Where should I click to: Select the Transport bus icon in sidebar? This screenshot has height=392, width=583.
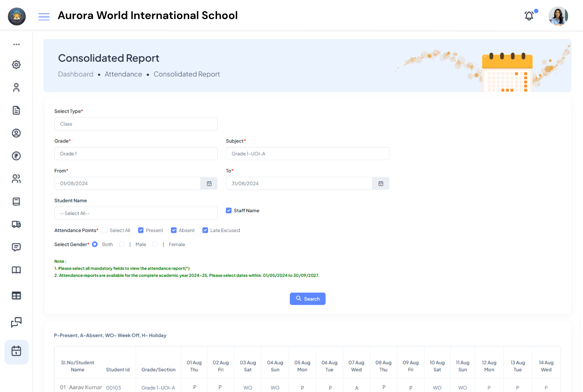[x=16, y=224]
